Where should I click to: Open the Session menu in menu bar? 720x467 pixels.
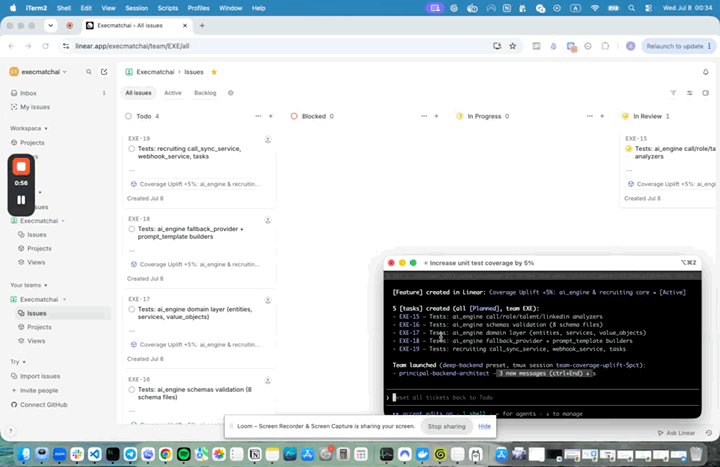pos(136,8)
